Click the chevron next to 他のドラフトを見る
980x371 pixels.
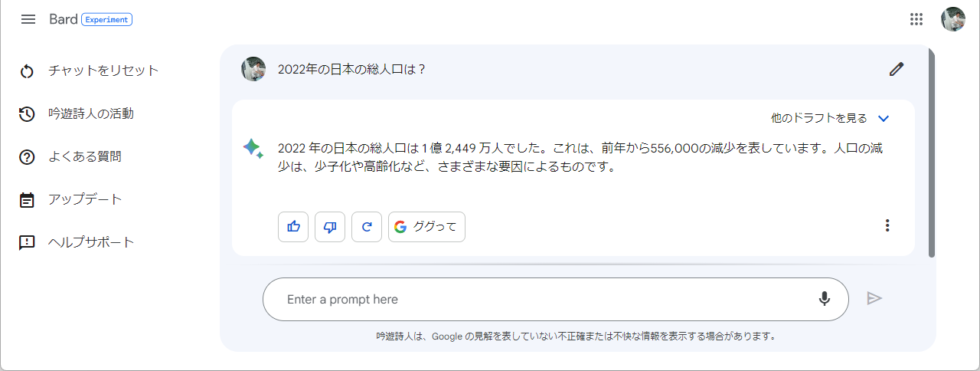click(884, 119)
